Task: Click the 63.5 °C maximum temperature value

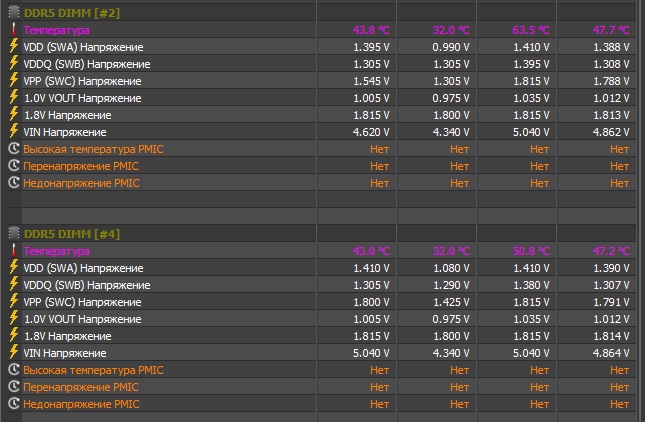Action: 531,30
